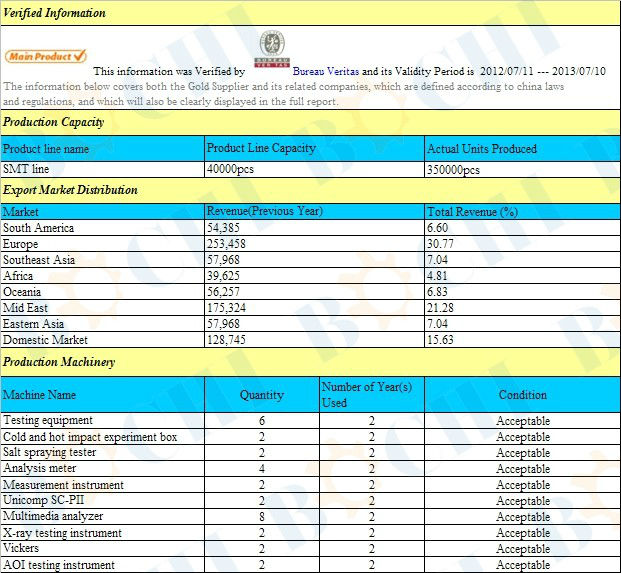Screen dimensions: 621x573
Task: Select the Analysis meter cell
Action: [x=103, y=468]
